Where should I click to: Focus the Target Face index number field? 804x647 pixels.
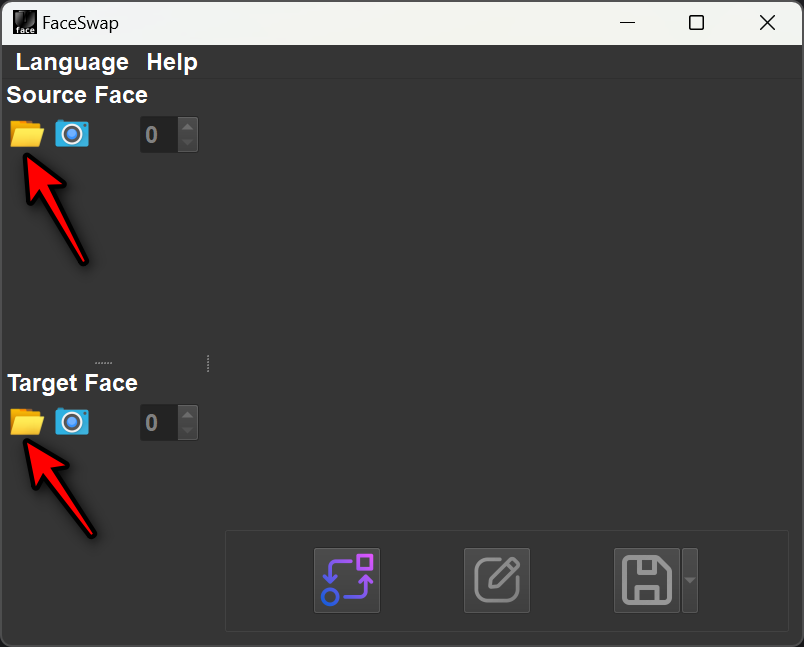[159, 423]
